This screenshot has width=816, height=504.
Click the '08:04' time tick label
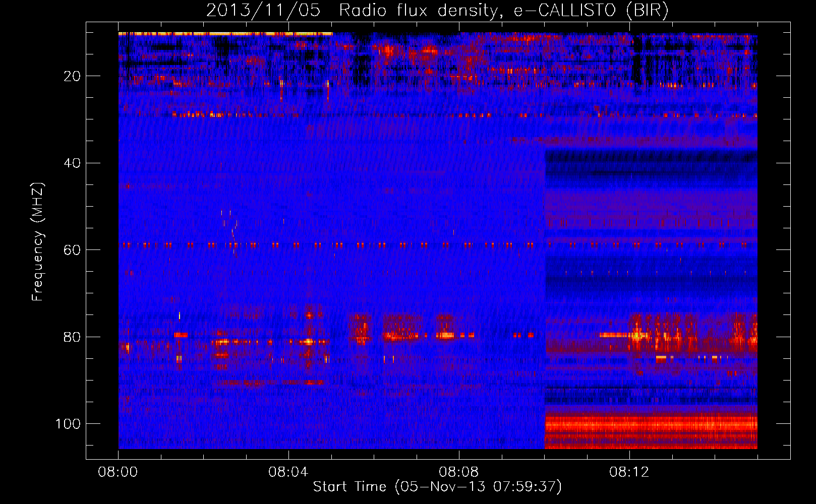288,472
